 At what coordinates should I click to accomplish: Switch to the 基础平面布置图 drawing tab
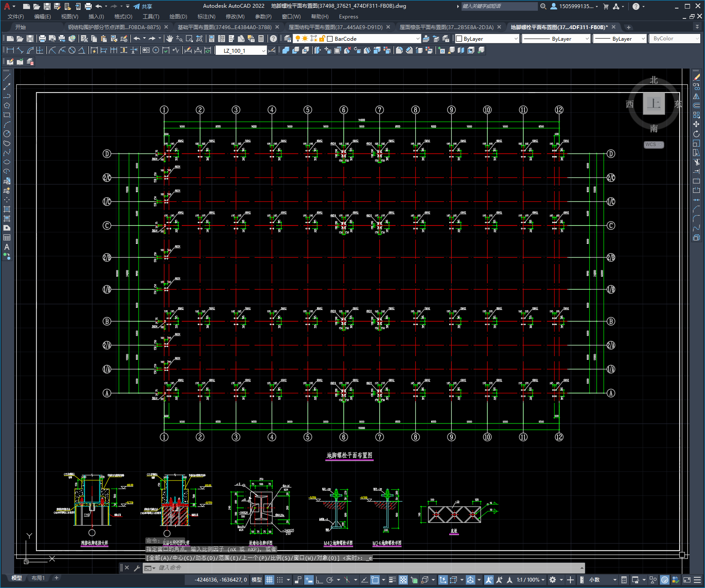click(x=225, y=27)
